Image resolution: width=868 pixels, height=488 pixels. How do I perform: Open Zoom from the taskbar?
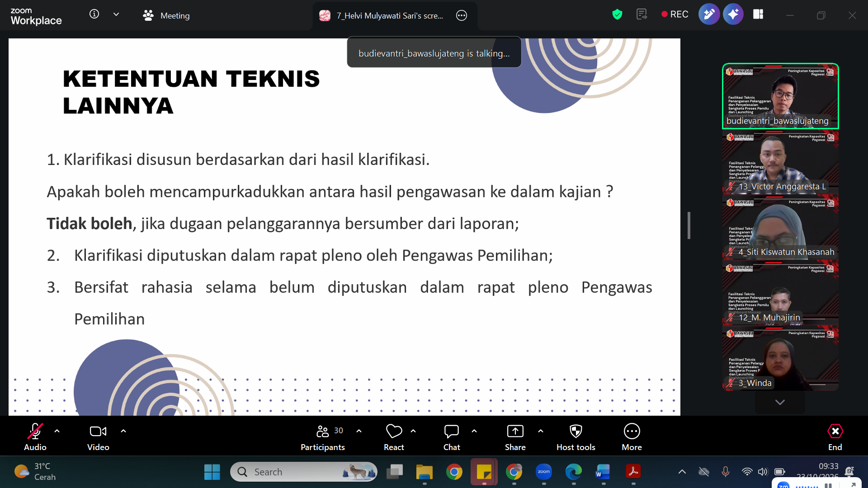[544, 472]
